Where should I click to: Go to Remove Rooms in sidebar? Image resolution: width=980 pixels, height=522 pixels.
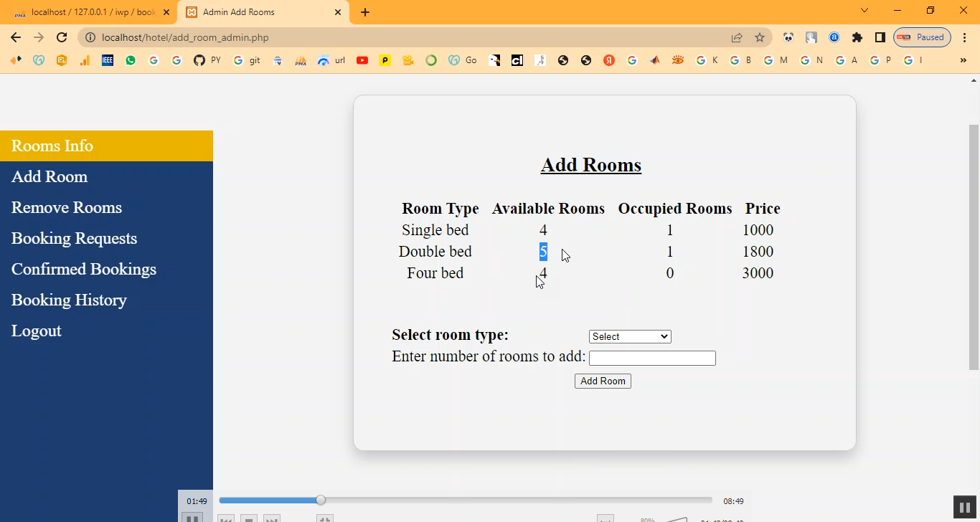click(x=67, y=207)
